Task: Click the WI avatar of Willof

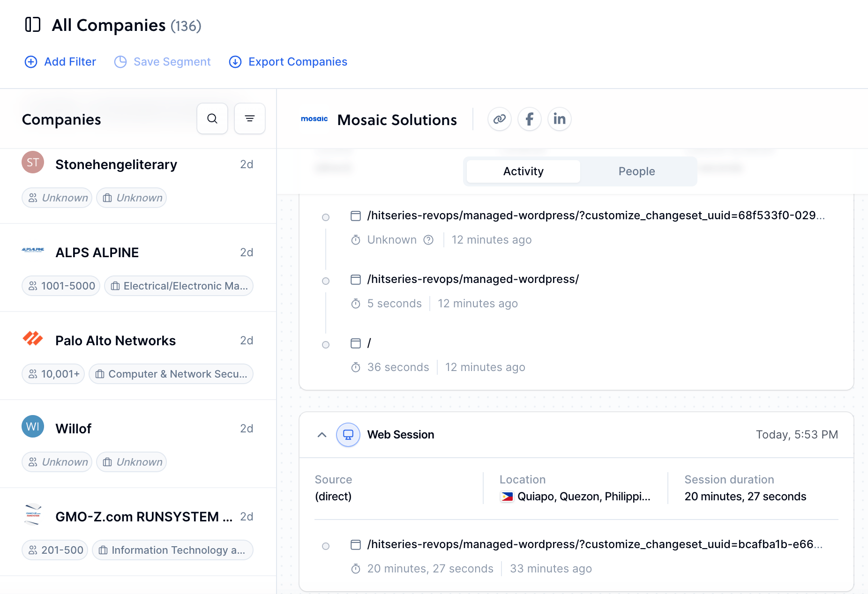Action: coord(33,426)
